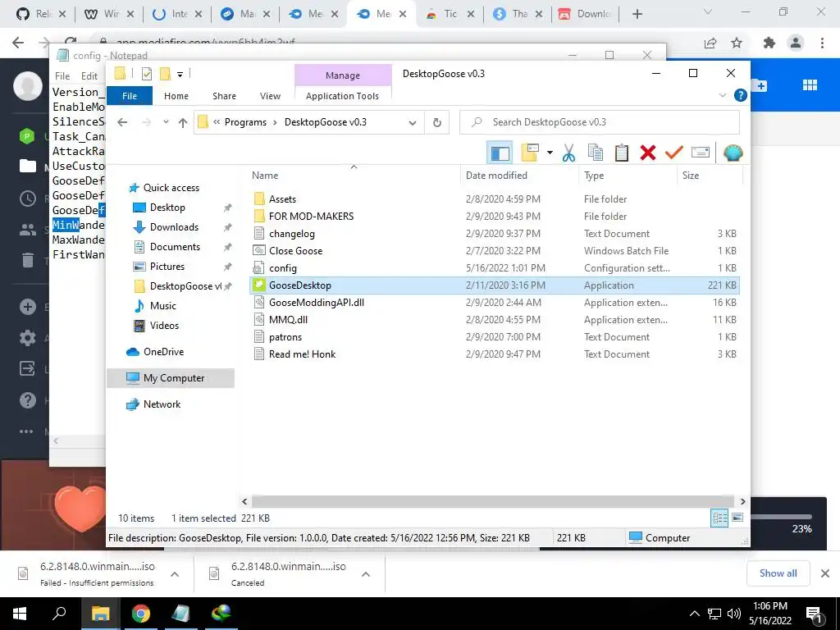Viewport: 840px width, 630px height.
Task: Switch to details view layout icon
Action: click(719, 518)
